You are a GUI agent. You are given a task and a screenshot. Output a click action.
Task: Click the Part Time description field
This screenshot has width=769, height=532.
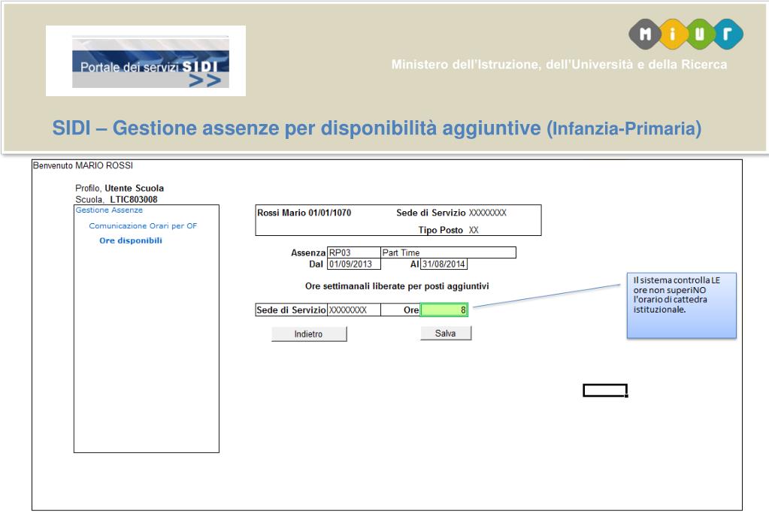(448, 252)
